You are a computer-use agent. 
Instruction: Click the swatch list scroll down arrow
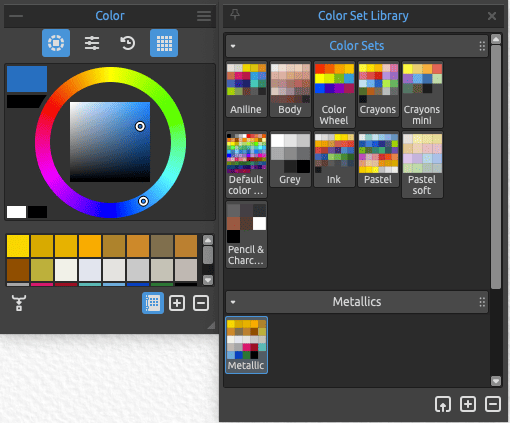pyautogui.click(x=208, y=280)
